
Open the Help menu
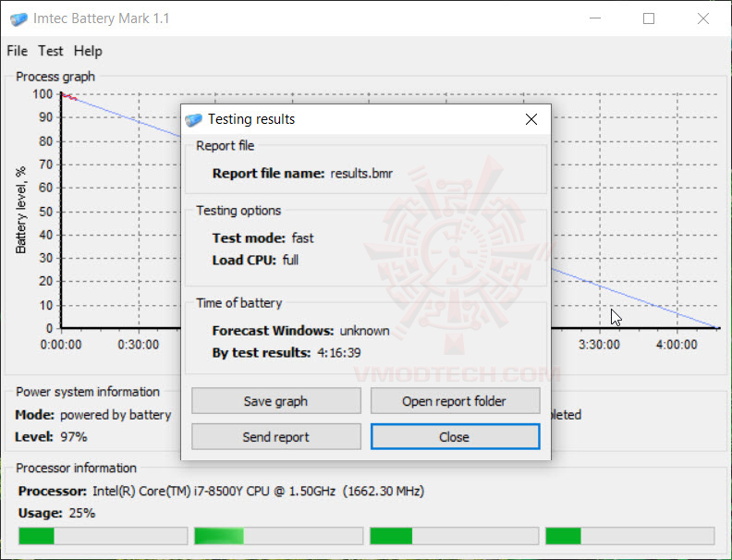(x=88, y=51)
